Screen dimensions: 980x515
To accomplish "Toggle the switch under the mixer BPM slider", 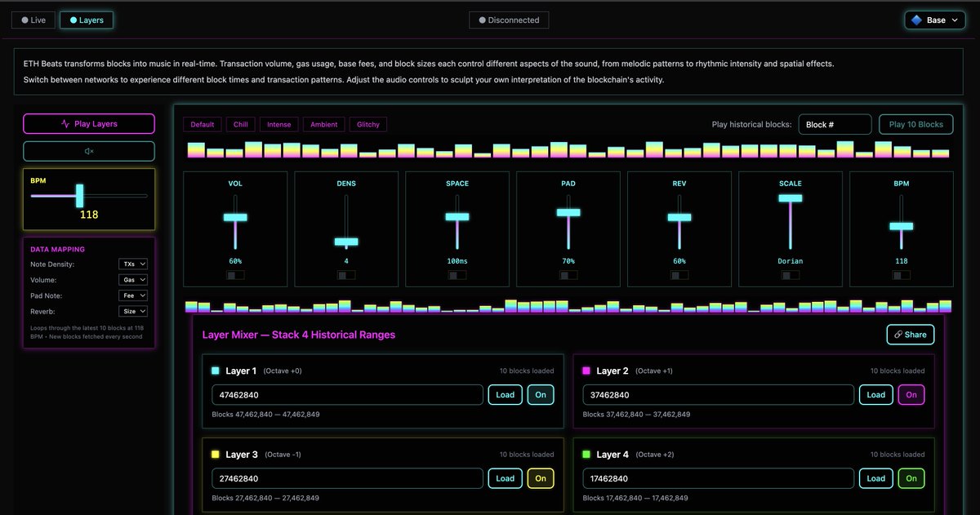I will [902, 276].
